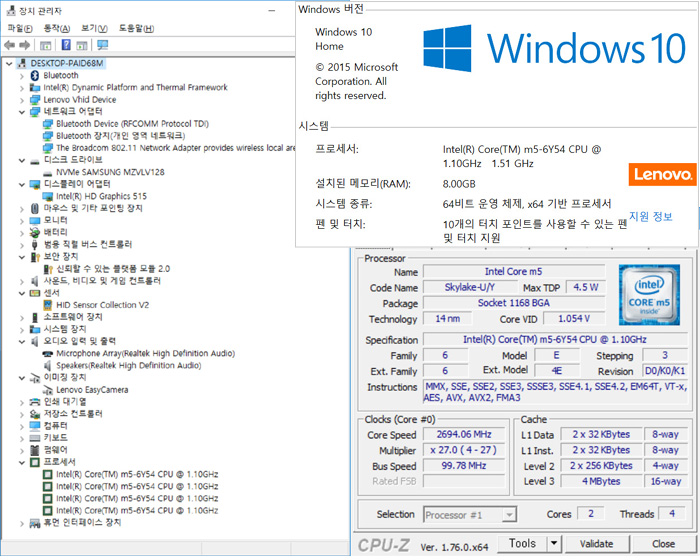Select Intel(R) HD Graphics 515 adapter icon
700x560 pixels.
point(47,196)
